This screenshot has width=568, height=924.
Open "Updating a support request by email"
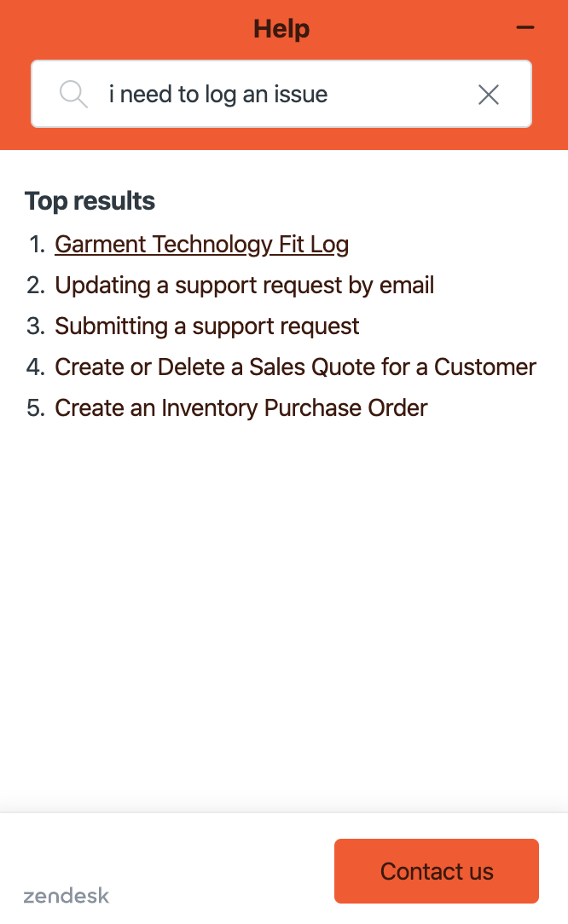point(244,285)
